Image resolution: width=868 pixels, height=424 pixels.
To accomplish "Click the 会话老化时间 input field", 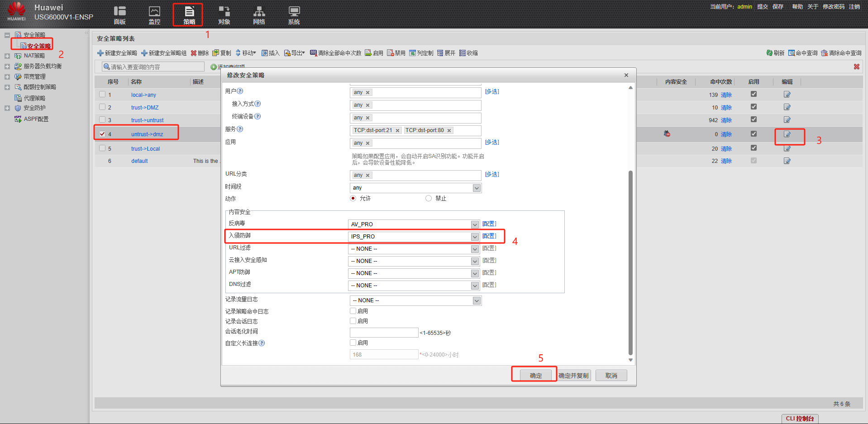I will point(384,333).
